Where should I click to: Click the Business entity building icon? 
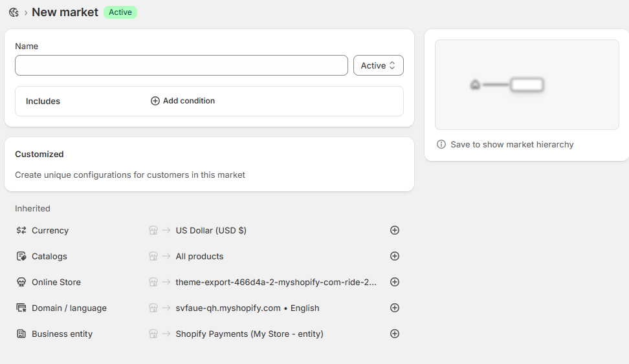[x=21, y=334]
